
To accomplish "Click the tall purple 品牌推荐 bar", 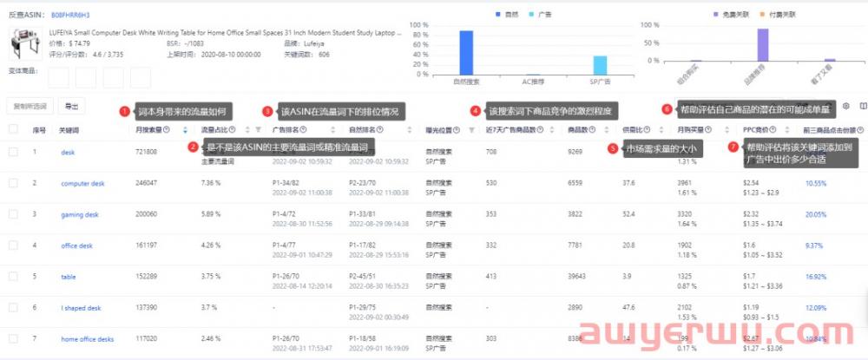I will pos(763,45).
